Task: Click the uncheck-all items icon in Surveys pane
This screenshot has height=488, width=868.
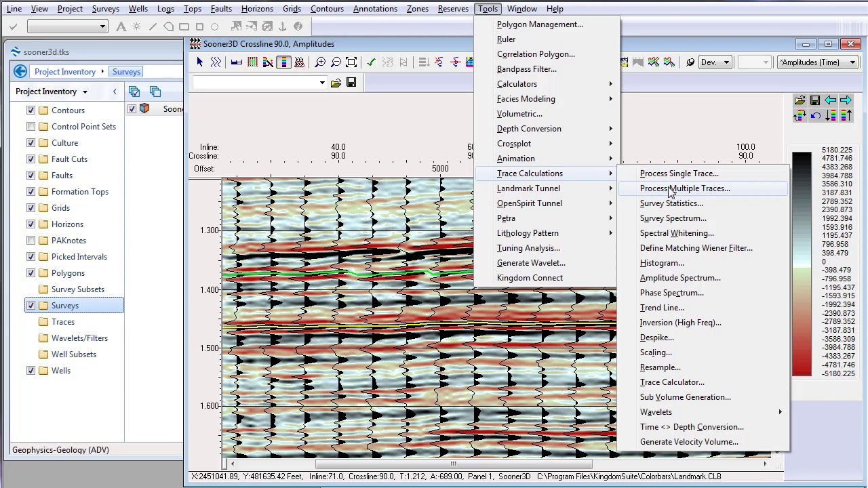Action: coord(155,91)
